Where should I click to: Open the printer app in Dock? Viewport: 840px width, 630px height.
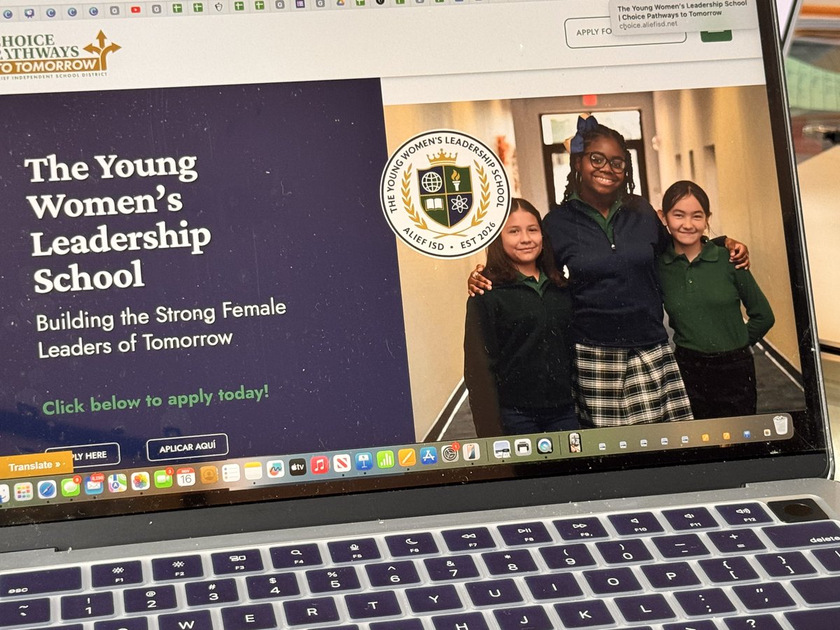coord(523,447)
